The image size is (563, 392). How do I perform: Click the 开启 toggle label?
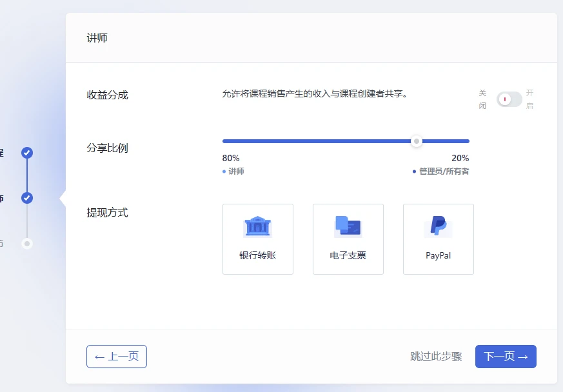coord(530,99)
